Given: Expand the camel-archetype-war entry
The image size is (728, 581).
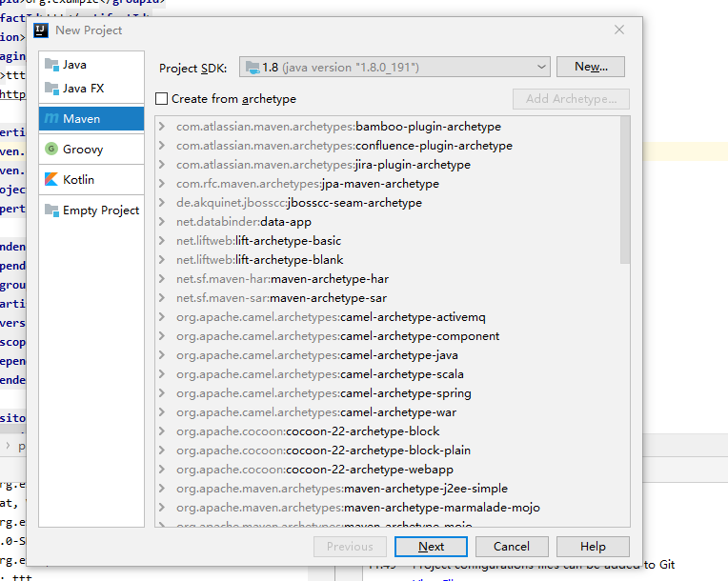Looking at the screenshot, I should click(162, 411).
